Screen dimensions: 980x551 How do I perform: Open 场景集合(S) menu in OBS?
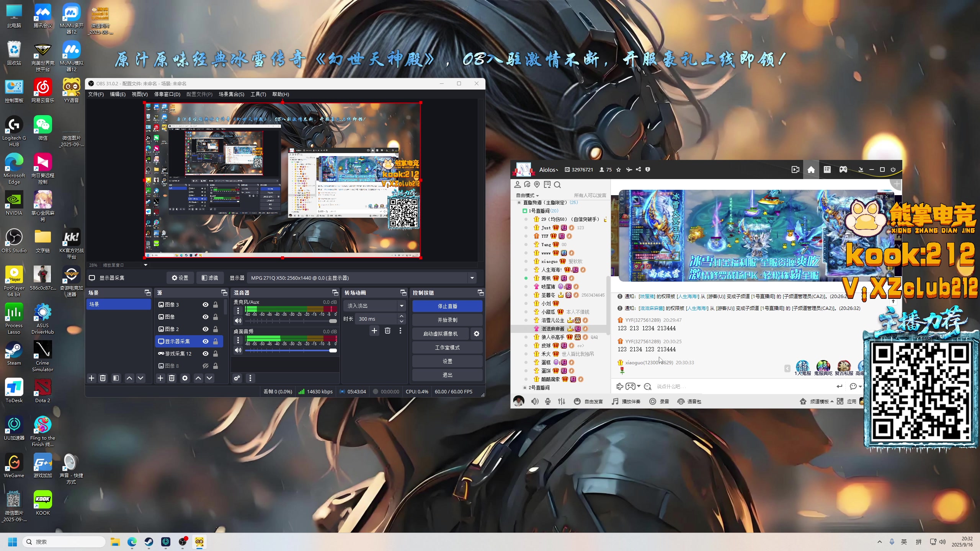point(231,94)
